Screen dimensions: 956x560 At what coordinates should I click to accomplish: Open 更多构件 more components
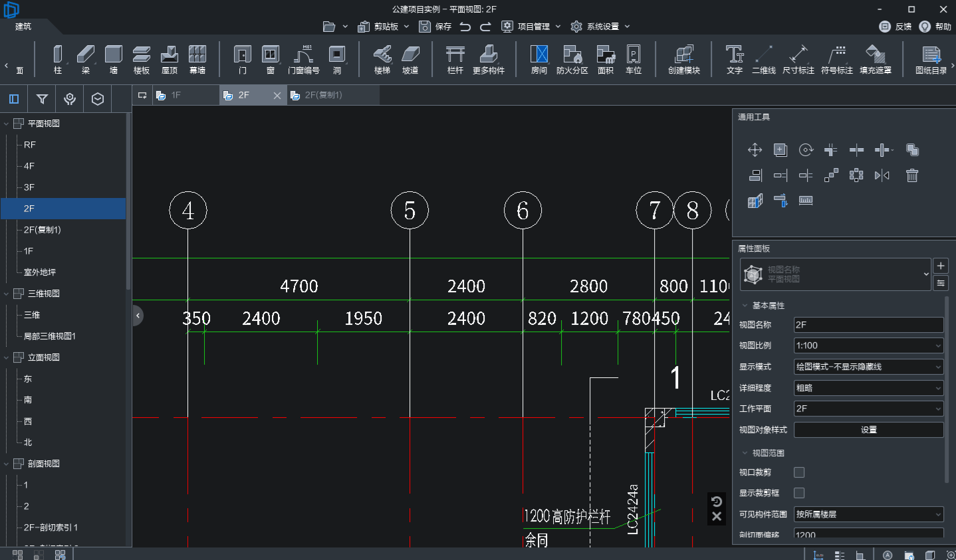(x=489, y=60)
